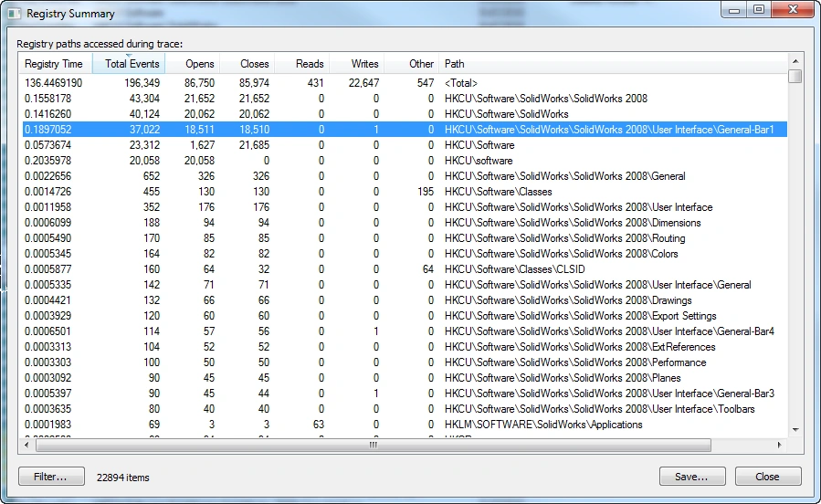This screenshot has width=821, height=504.
Task: Sort by the Other column header
Action: pos(412,64)
